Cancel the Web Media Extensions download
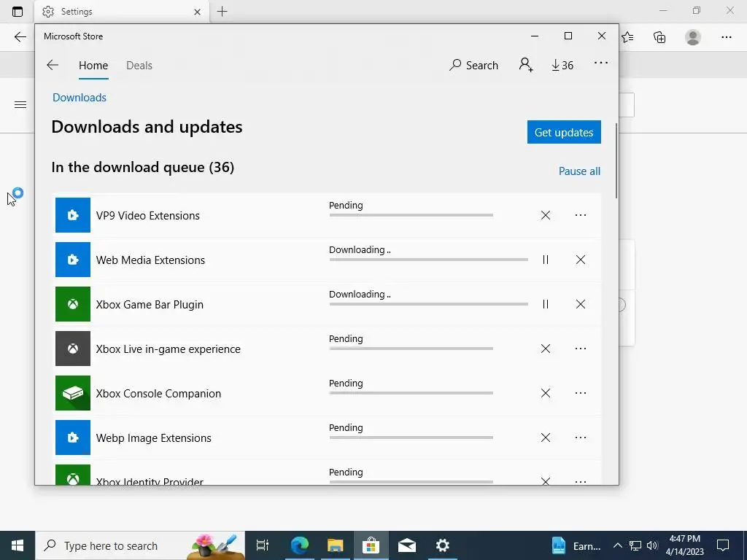 (x=580, y=260)
